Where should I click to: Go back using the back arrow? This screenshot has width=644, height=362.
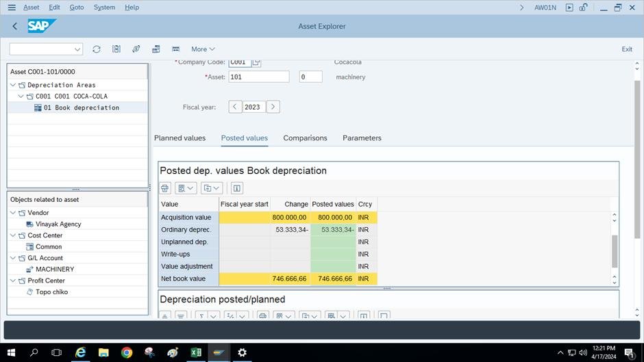click(15, 26)
